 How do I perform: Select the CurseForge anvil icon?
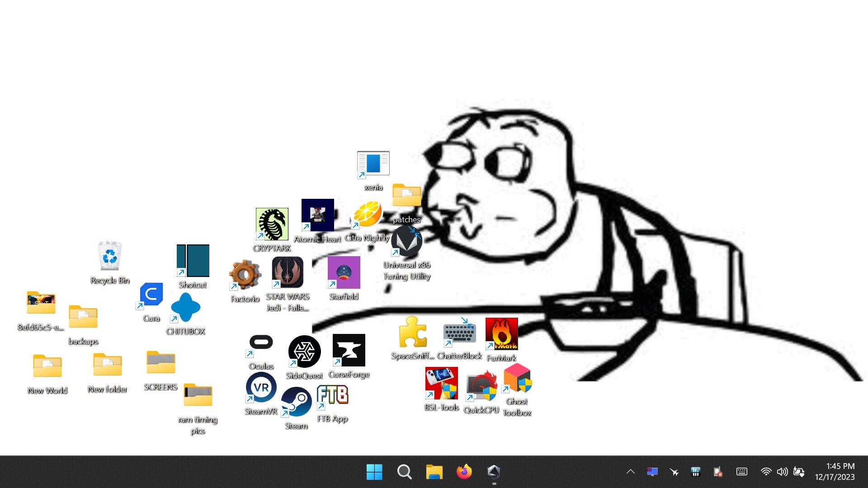349,350
